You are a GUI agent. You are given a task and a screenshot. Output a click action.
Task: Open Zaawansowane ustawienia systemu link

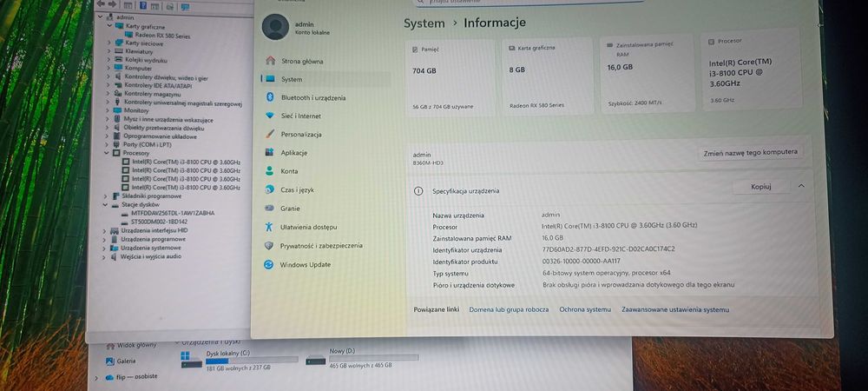pos(675,309)
